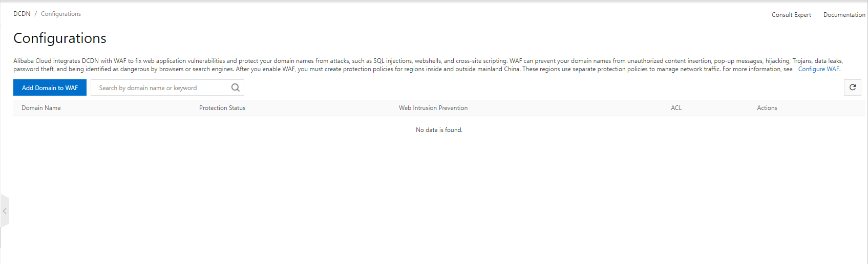Click the Protection Status column header

point(222,108)
